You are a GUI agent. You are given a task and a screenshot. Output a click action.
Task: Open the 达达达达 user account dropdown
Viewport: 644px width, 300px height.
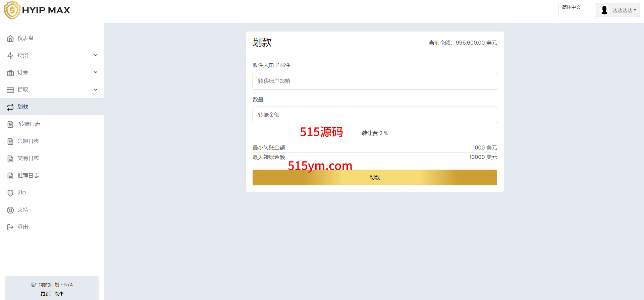point(618,10)
